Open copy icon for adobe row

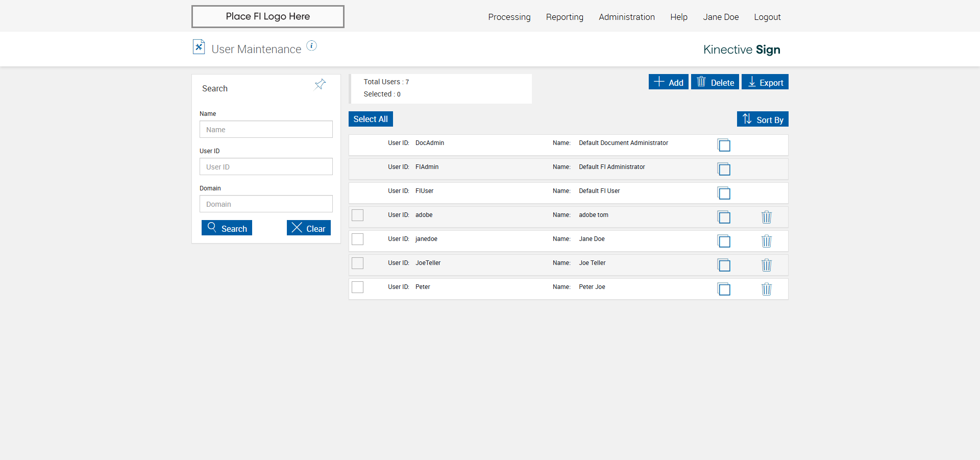coord(724,217)
